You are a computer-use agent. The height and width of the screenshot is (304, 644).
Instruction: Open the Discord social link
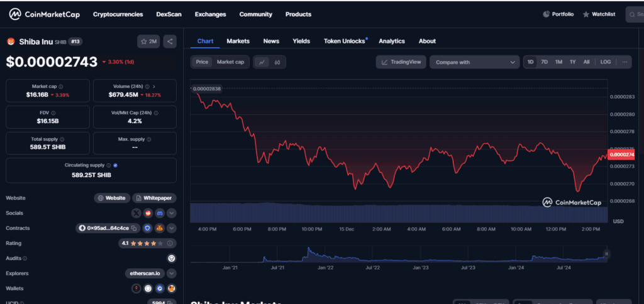click(160, 214)
